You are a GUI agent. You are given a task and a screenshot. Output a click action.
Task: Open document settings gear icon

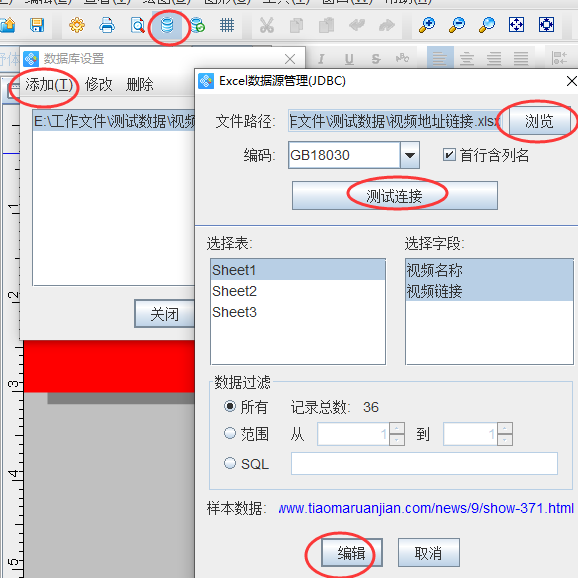pos(77,25)
